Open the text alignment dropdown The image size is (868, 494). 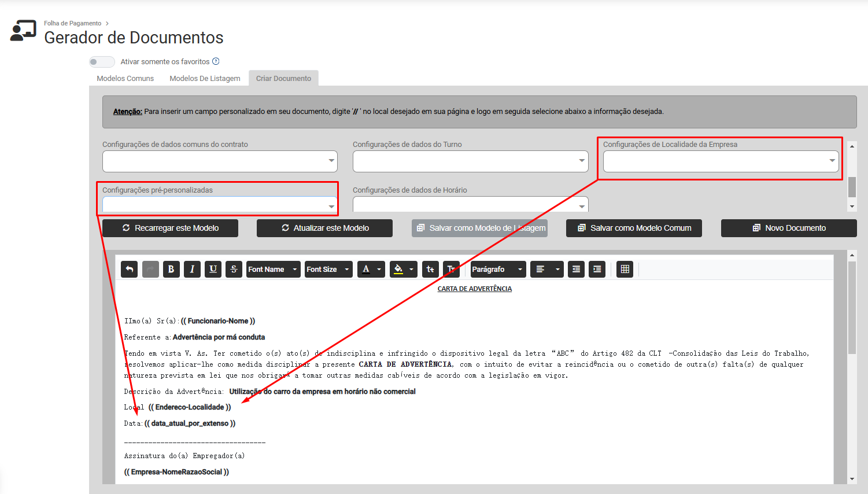pos(547,269)
